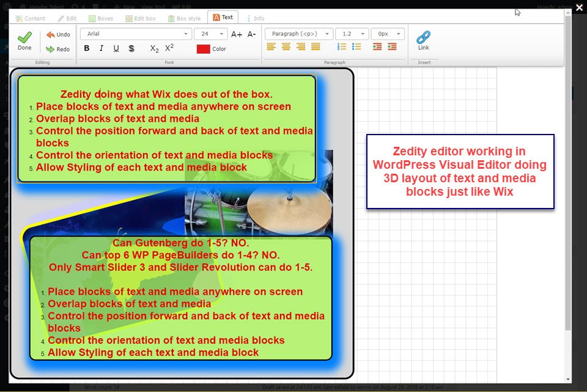The width and height of the screenshot is (587, 392).
Task: Switch to the Edit tab
Action: click(67, 18)
